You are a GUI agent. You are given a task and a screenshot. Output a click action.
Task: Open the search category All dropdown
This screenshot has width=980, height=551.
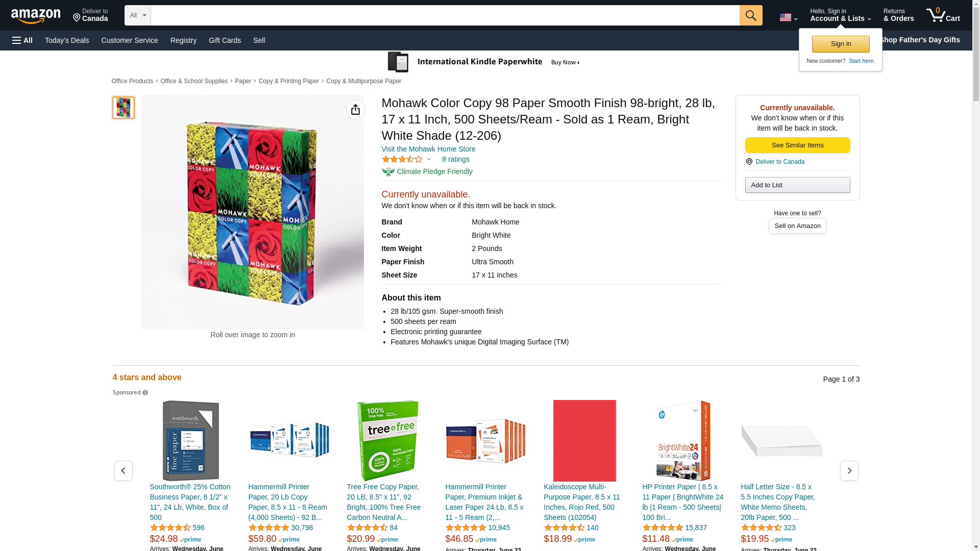tap(137, 15)
